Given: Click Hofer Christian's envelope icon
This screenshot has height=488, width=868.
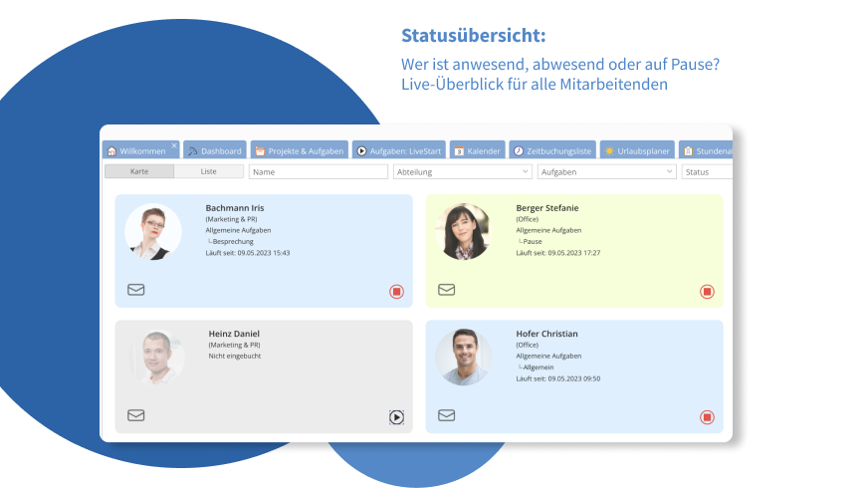Looking at the screenshot, I should [447, 415].
